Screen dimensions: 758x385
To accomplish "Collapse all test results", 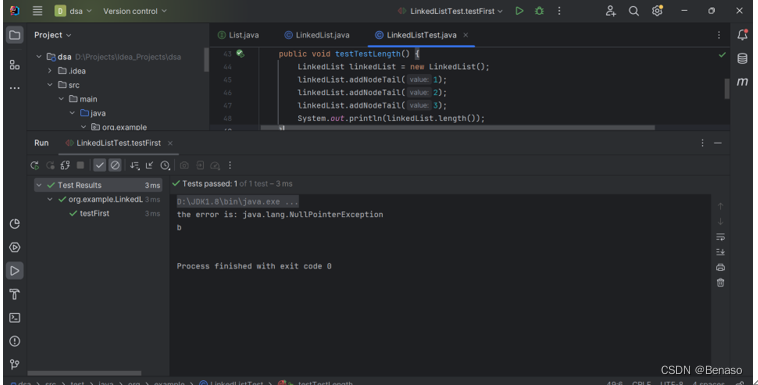I will click(149, 165).
